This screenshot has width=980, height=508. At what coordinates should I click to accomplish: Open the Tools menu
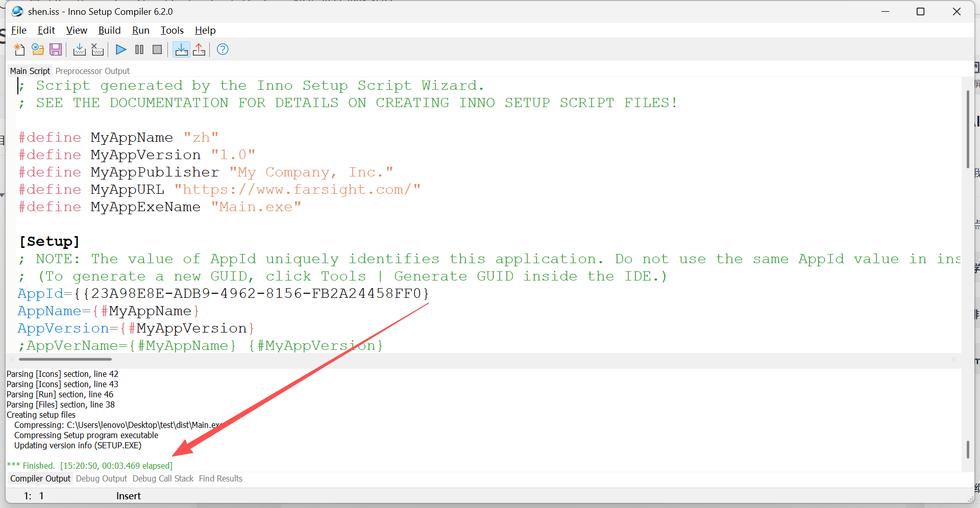coord(172,30)
